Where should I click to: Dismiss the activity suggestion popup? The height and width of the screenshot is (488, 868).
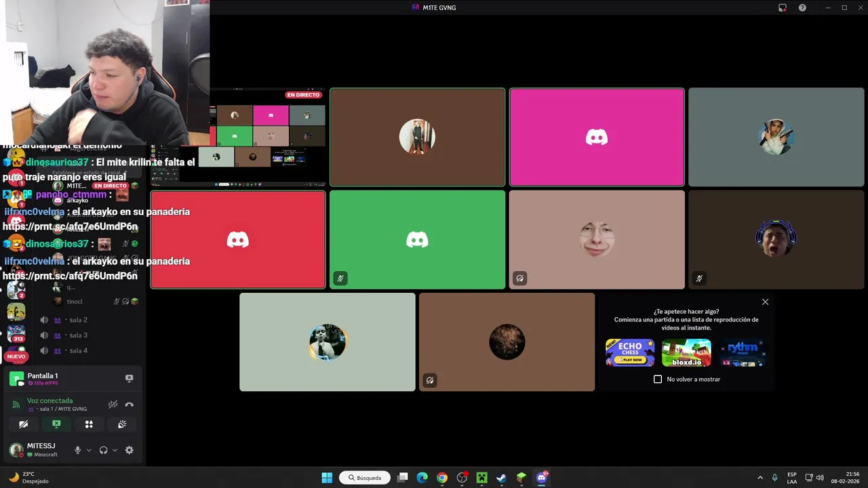[x=765, y=302]
